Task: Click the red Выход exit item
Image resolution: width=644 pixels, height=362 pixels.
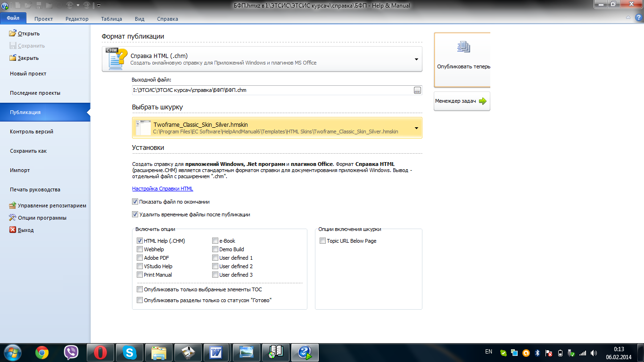Action: click(22, 230)
